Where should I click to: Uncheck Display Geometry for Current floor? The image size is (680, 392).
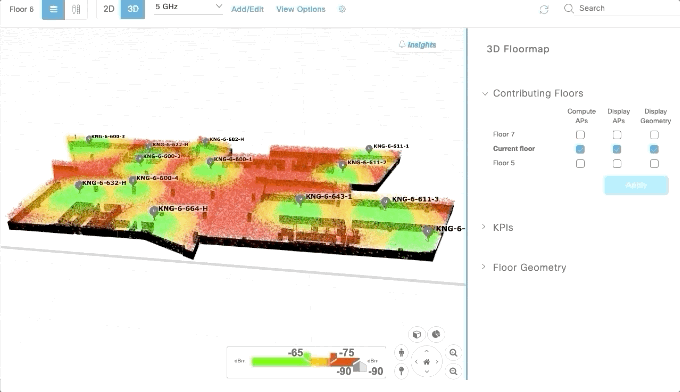pyautogui.click(x=654, y=149)
